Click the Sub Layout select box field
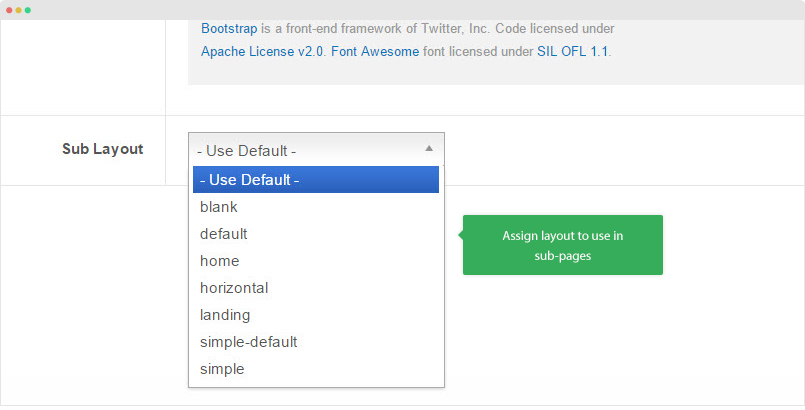 coord(316,149)
